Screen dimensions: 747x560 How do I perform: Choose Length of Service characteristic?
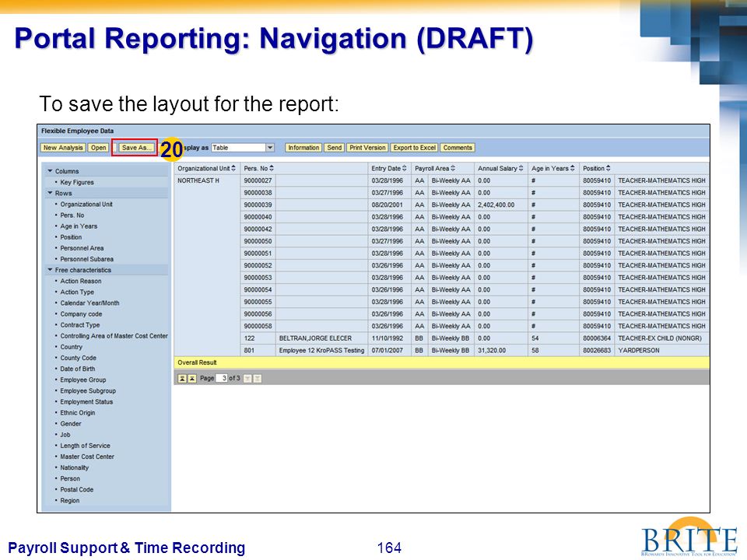[85, 445]
